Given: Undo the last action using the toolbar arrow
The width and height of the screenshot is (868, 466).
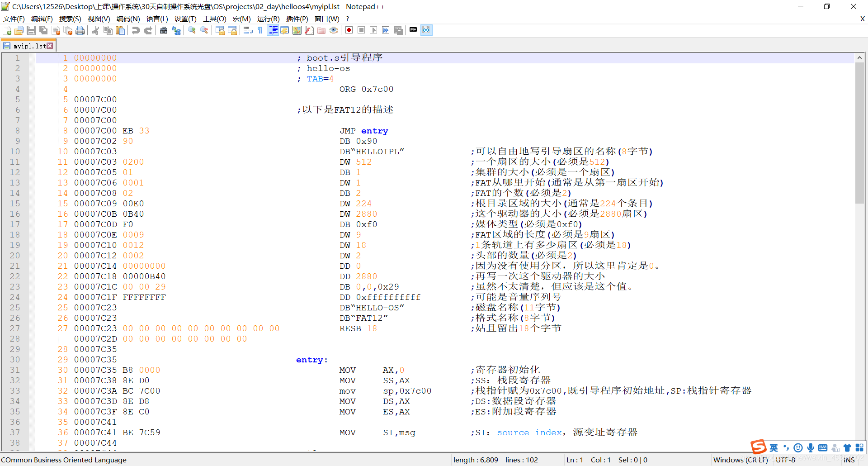Looking at the screenshot, I should (136, 30).
